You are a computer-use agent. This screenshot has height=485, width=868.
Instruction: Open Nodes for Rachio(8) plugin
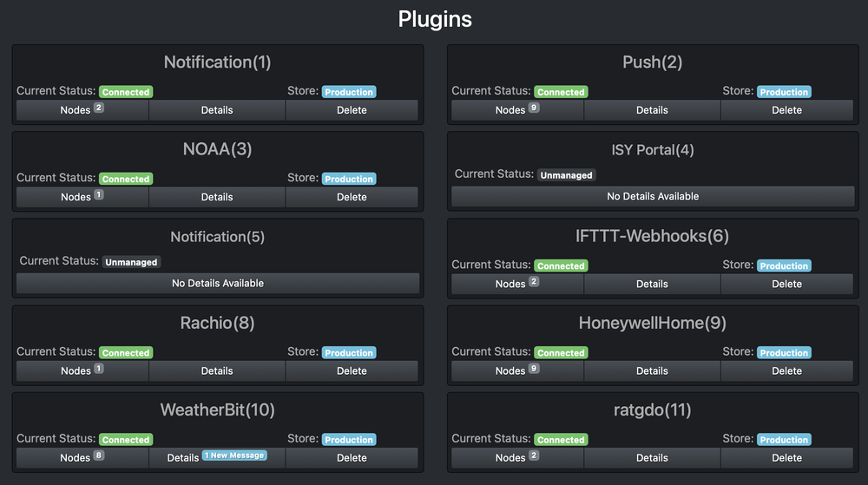click(82, 370)
